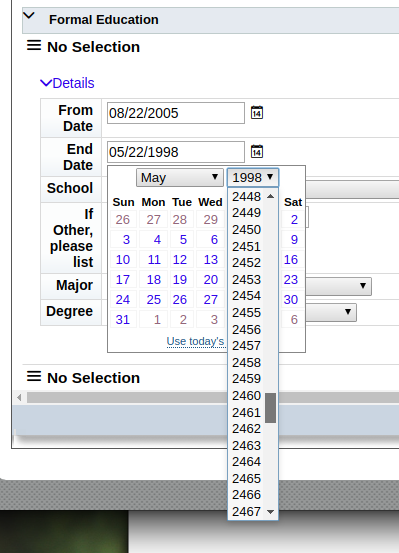Select year 2452 in the list
399x553 pixels.
246,263
